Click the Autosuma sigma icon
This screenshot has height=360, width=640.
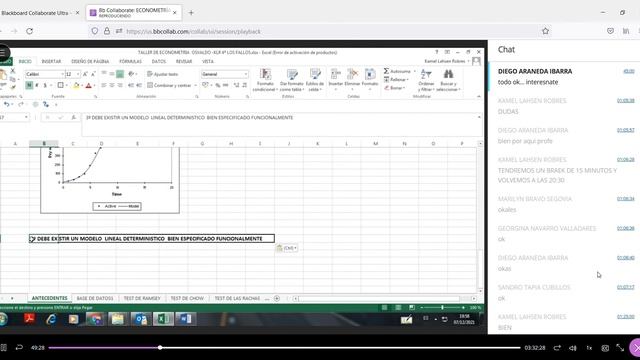click(386, 71)
